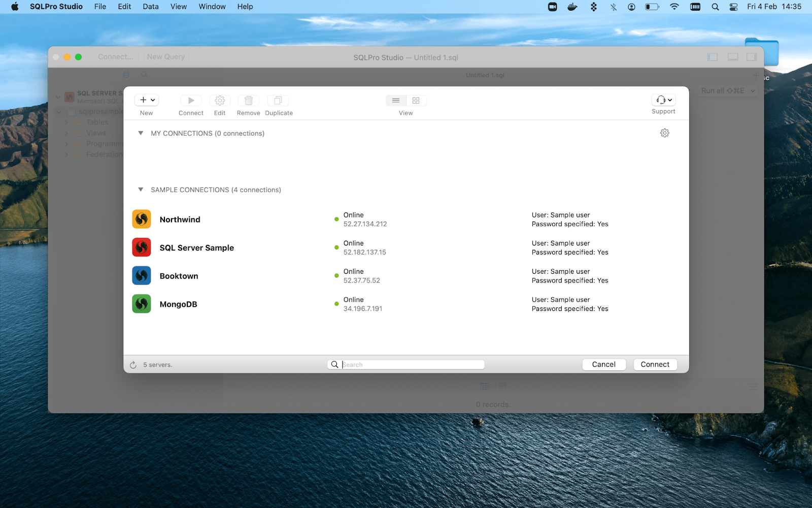812x508 pixels.
Task: Collapse the My Connections section
Action: (141, 133)
